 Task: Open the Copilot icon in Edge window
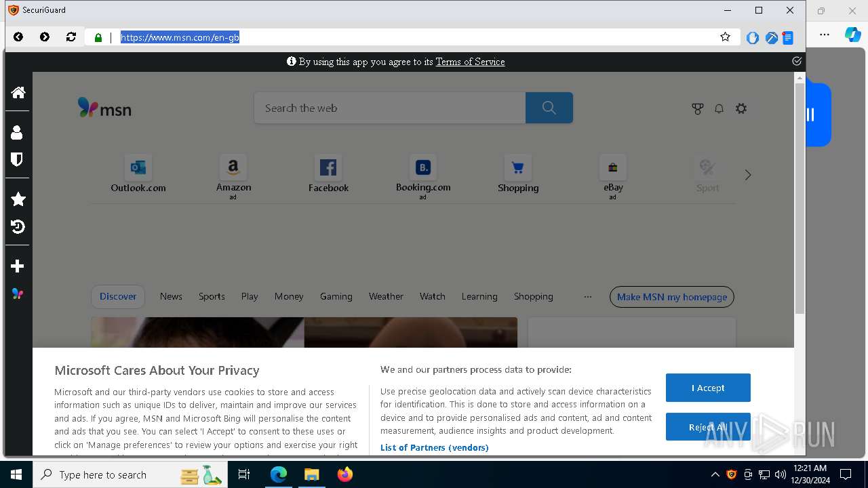tap(852, 35)
